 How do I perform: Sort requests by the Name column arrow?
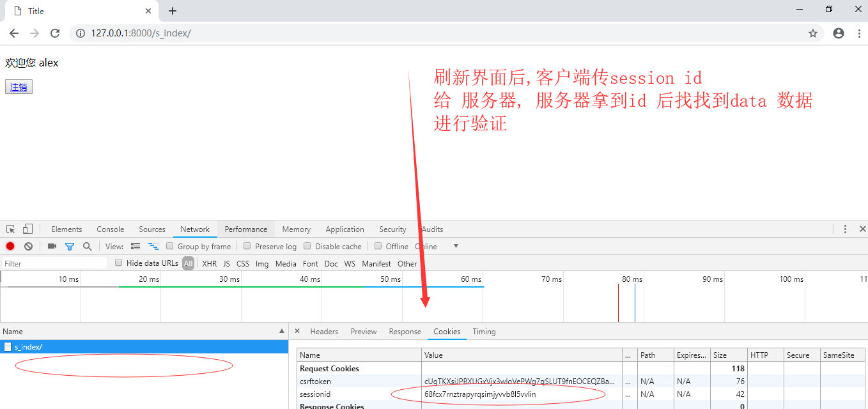[283, 332]
